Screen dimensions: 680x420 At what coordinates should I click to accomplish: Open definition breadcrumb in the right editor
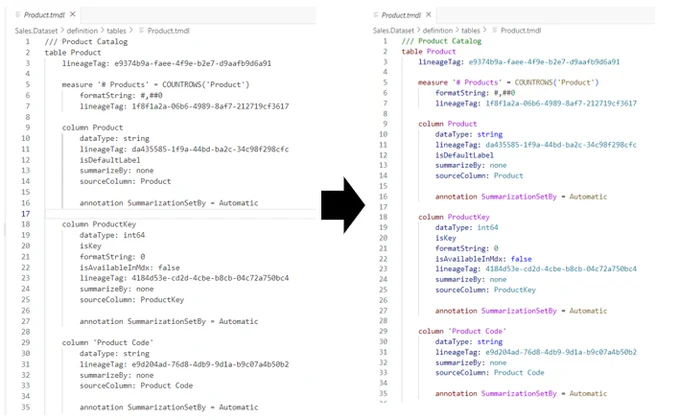(437, 30)
